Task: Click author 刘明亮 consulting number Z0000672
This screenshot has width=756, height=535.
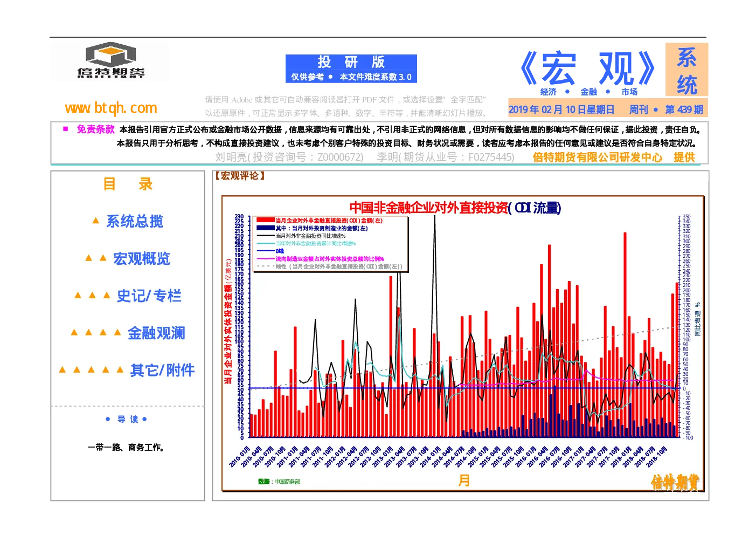Action: (289, 157)
